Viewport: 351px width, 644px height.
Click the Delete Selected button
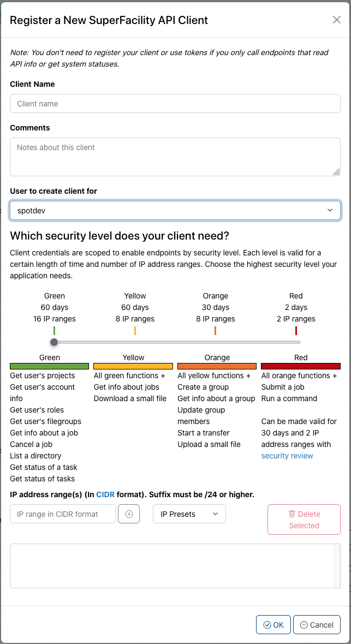click(304, 519)
